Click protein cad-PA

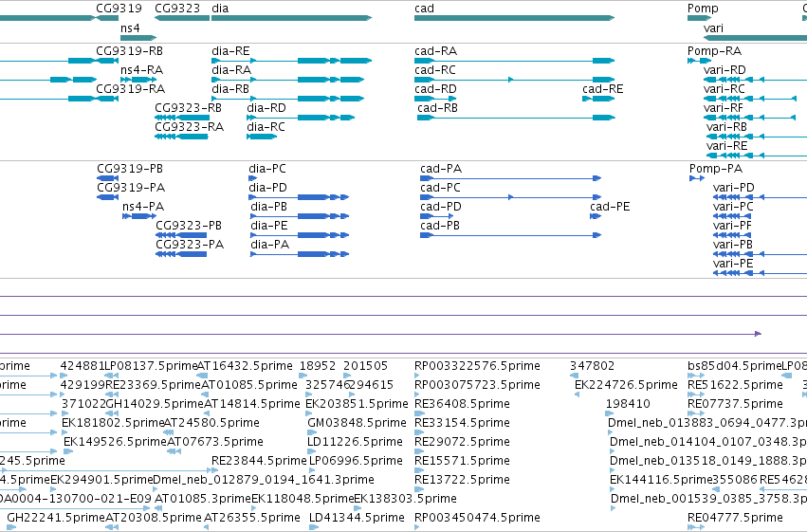(441, 169)
